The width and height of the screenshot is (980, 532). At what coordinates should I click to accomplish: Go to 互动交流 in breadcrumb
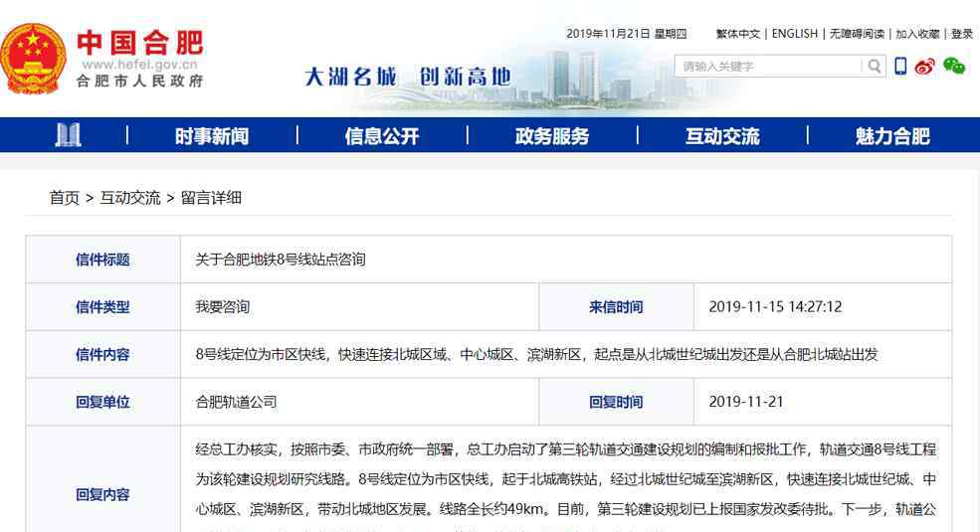click(x=130, y=198)
